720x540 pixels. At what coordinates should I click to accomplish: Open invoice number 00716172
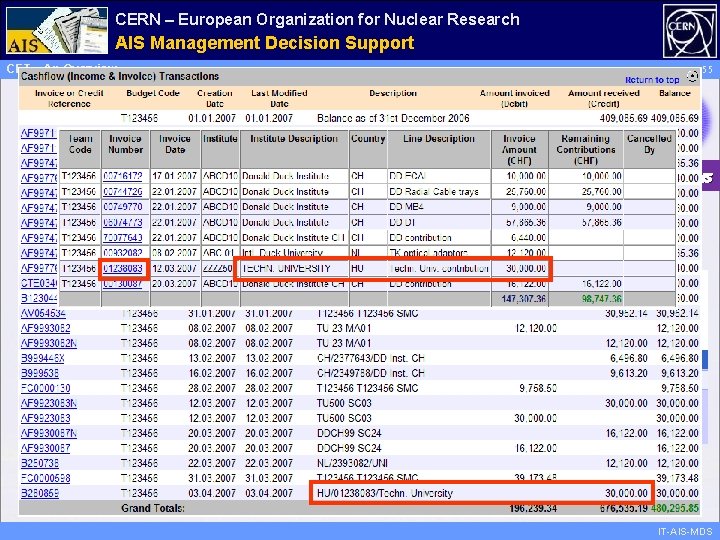click(x=123, y=176)
